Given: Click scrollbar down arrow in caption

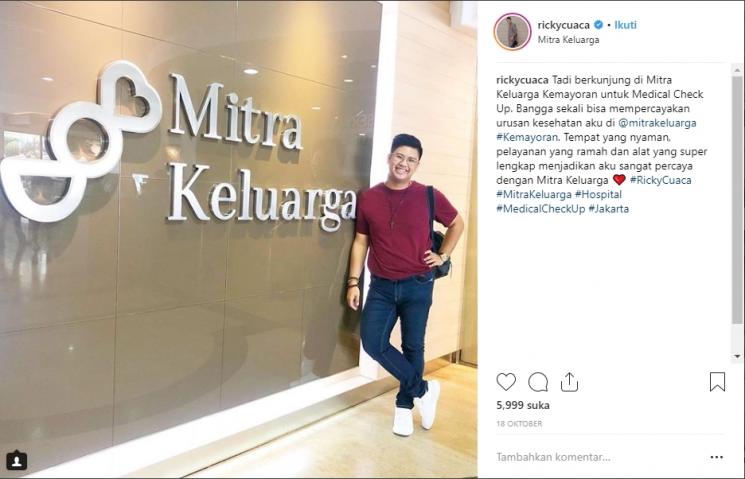Looking at the screenshot, I should (737, 356).
